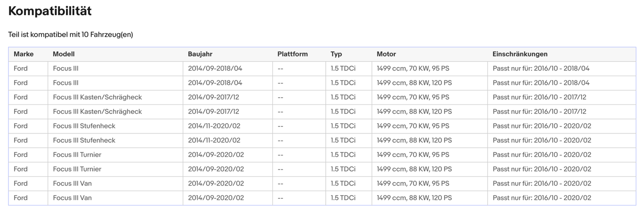644x209 pixels.
Task: Click the Baujahr column header
Action: click(200, 54)
